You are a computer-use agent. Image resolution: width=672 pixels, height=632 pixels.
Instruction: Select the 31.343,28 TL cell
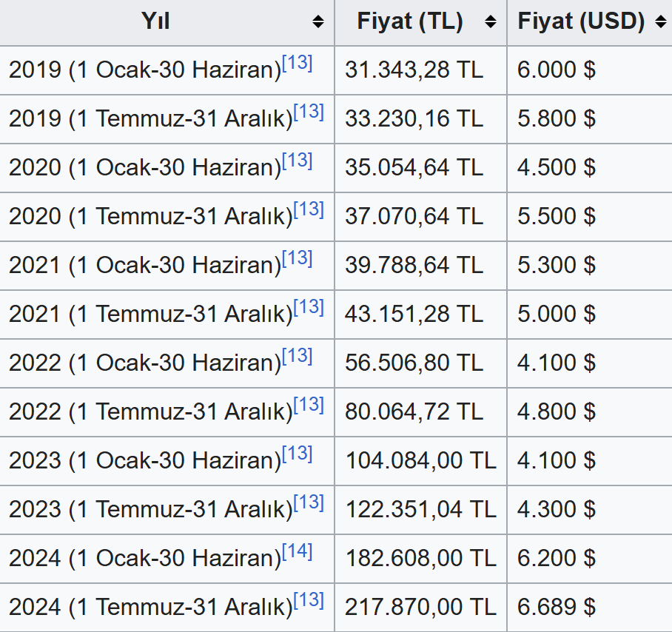point(414,70)
